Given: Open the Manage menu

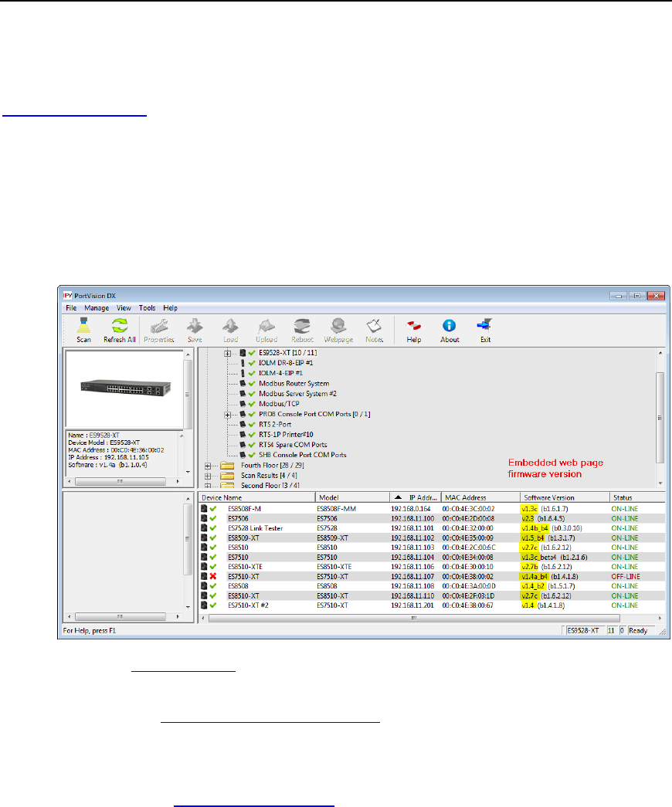Looking at the screenshot, I should [97, 308].
